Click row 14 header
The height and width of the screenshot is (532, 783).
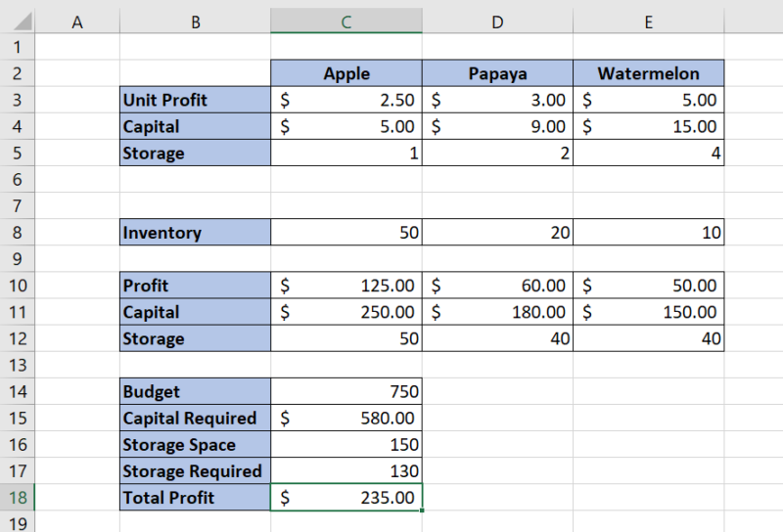pos(17,391)
